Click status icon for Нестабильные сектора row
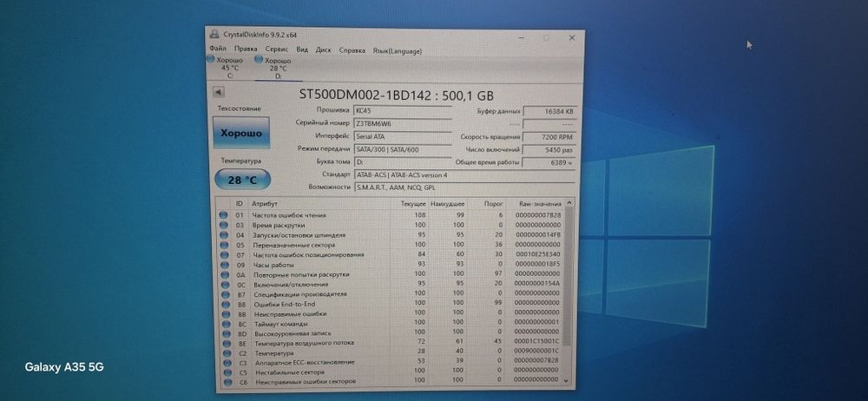The height and width of the screenshot is (401, 868). pos(227,372)
